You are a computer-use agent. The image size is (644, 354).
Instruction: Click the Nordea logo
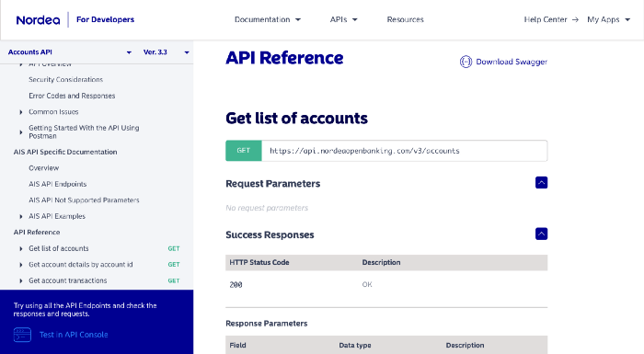click(x=38, y=19)
